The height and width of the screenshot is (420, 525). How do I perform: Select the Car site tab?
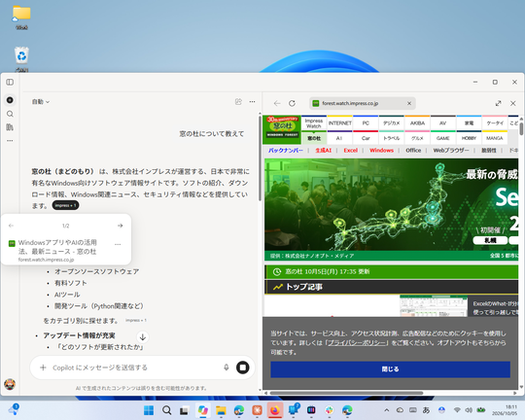point(366,138)
